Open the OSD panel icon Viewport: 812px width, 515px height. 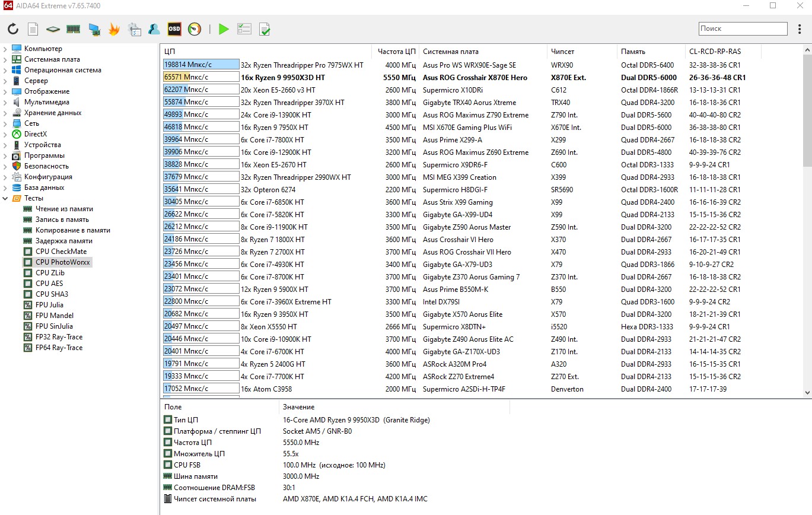[174, 28]
